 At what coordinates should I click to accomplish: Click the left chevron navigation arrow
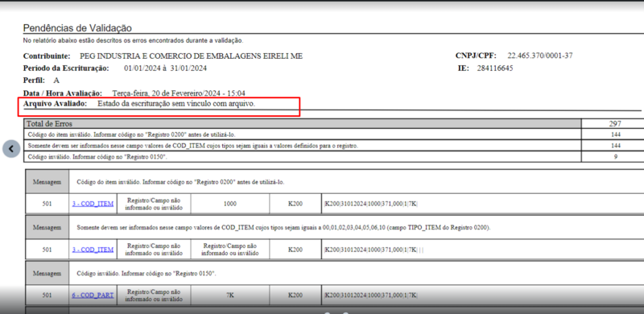coord(11,149)
